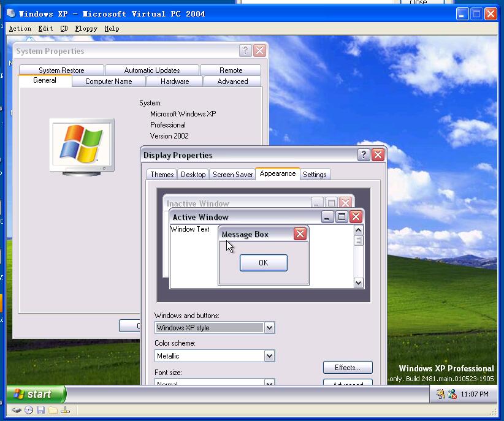504x421 pixels.
Task: Go to the Advanced tab in System Properties
Action: 233,82
